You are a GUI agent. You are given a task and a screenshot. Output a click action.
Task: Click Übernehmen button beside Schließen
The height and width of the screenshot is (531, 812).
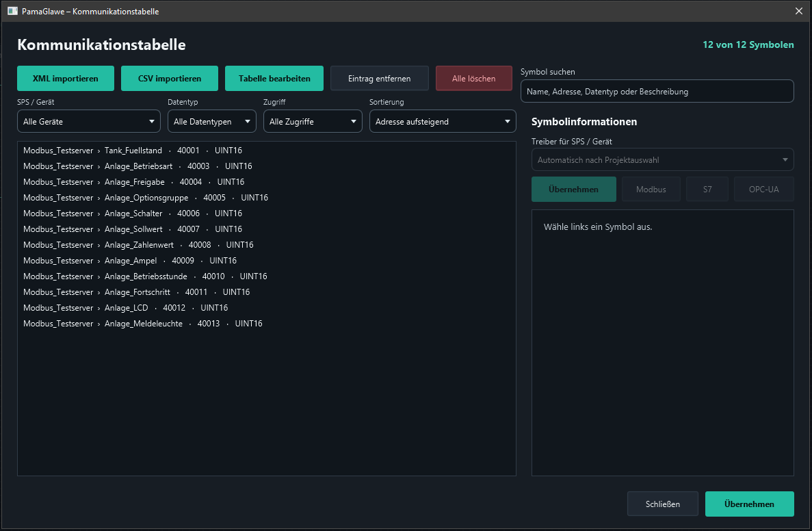coord(749,504)
